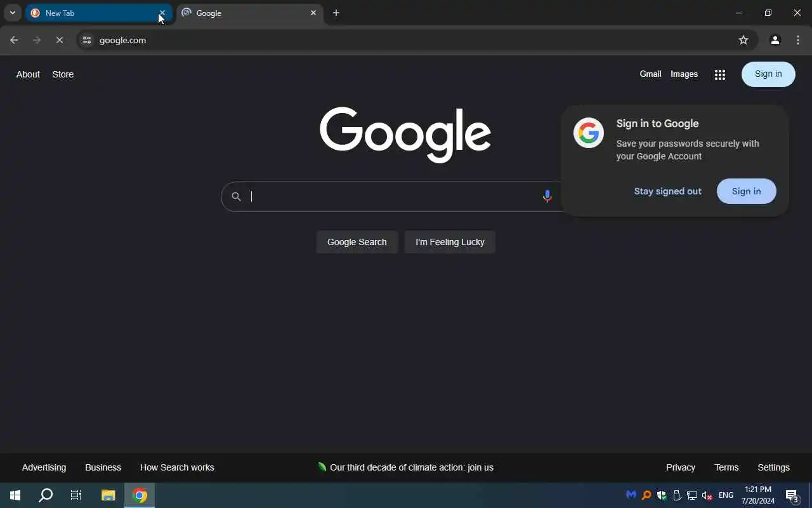
Task: Open How Search works link
Action: [x=177, y=467]
